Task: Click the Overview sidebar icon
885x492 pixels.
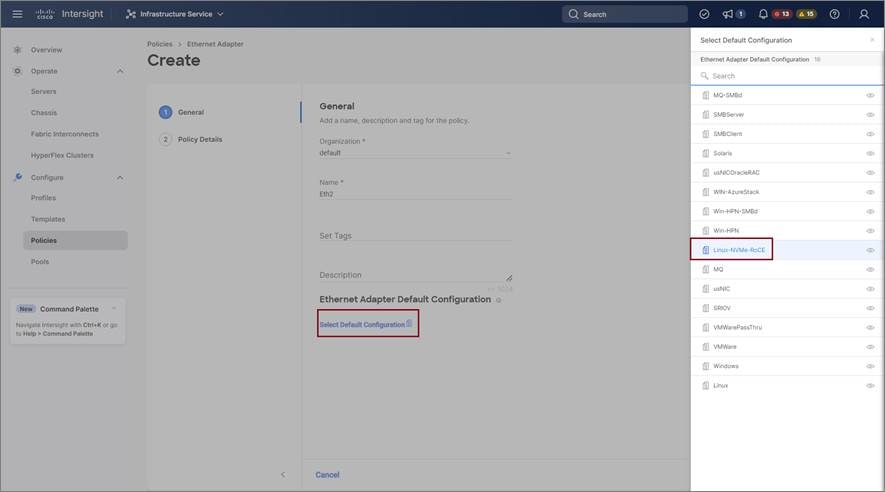Action: (17, 50)
